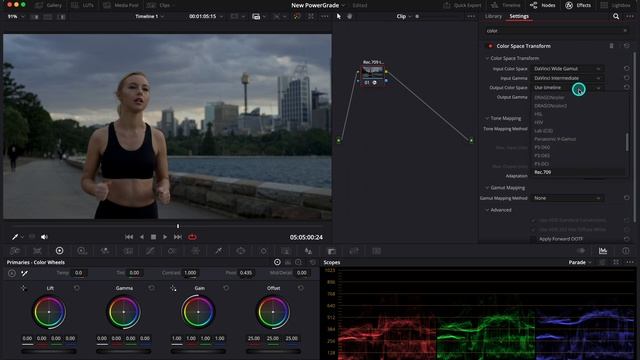The width and height of the screenshot is (640, 360).
Task: Mute viewer audio speaker icon
Action: pyautogui.click(x=44, y=237)
